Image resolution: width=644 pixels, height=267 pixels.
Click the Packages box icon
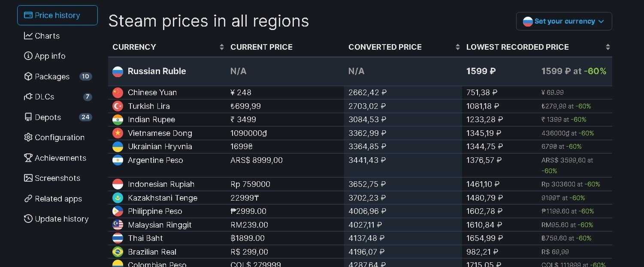click(x=28, y=76)
